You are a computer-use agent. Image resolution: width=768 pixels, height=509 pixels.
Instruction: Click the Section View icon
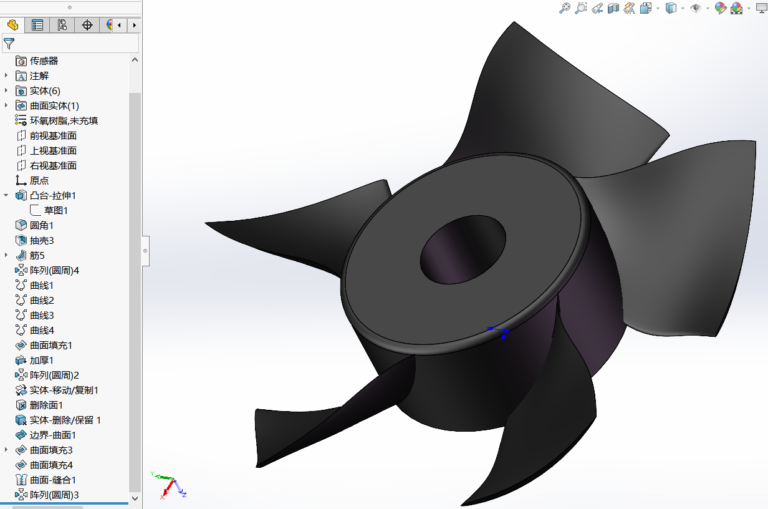click(613, 8)
